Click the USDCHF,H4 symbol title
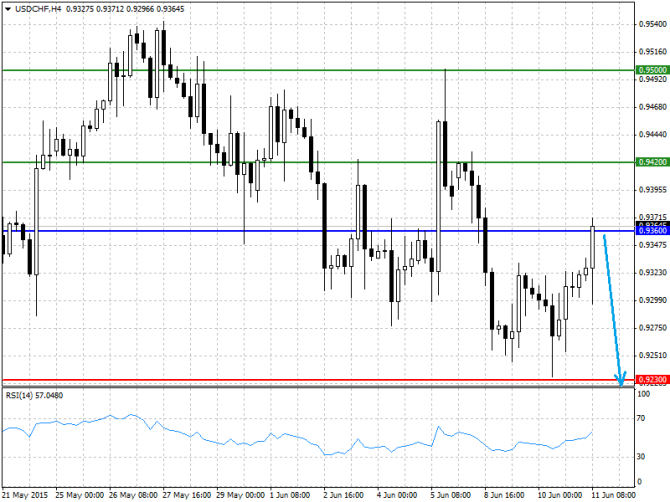This screenshot has height=502, width=670. 38,9
